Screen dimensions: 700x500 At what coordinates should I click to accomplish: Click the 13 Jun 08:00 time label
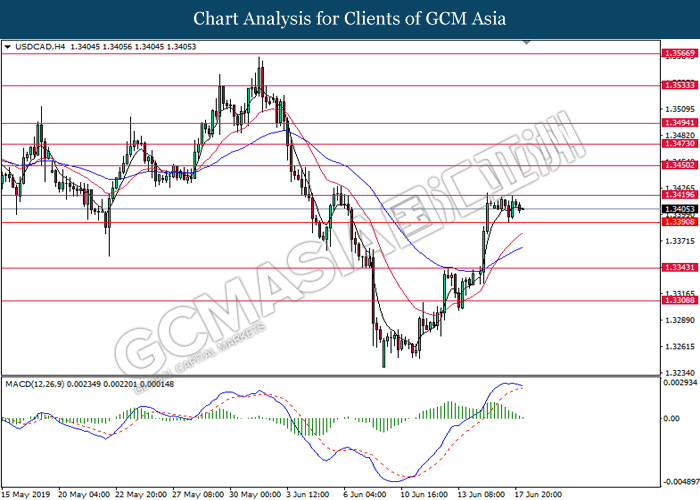tap(481, 495)
